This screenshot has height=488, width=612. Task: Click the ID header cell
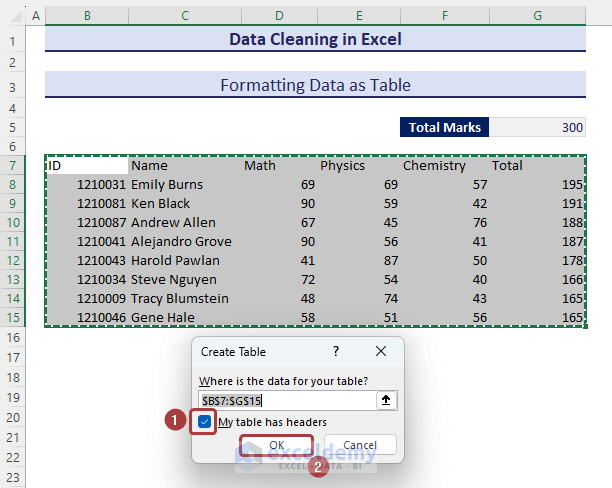[87, 166]
